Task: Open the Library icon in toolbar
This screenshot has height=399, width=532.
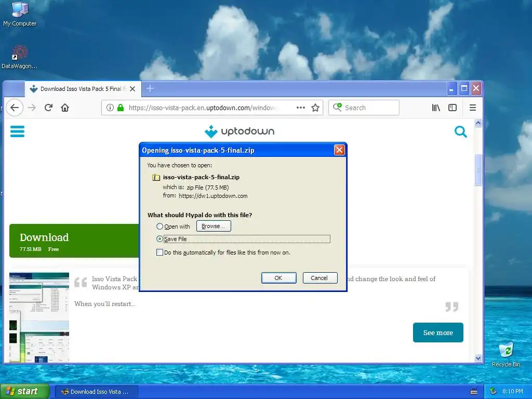Action: tap(436, 108)
